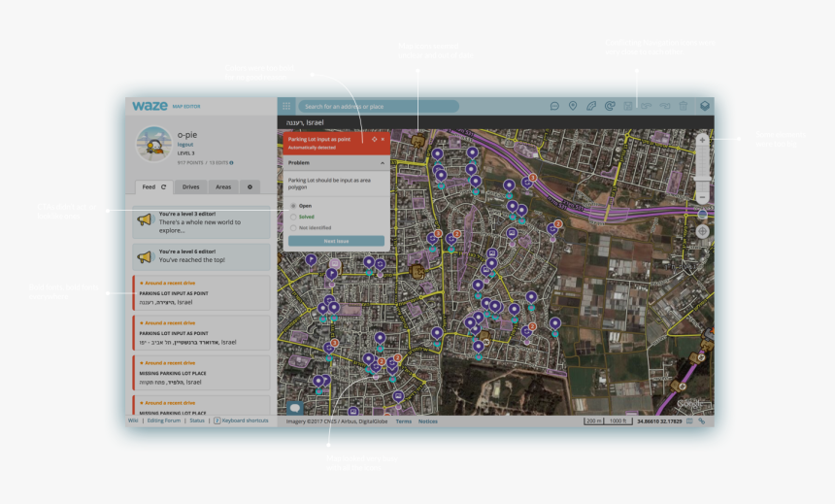Image resolution: width=835 pixels, height=504 pixels.
Task: Center map on issue crosshair icon
Action: point(375,139)
